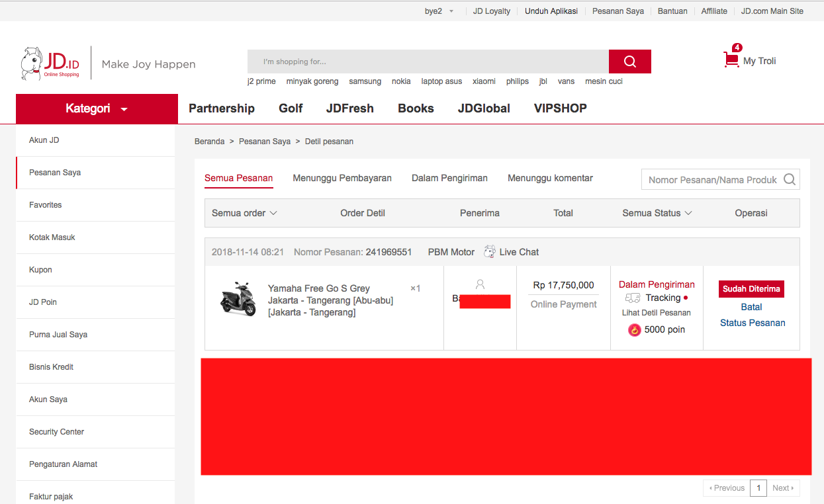Open Favorites in the sidebar
824x504 pixels.
point(95,205)
